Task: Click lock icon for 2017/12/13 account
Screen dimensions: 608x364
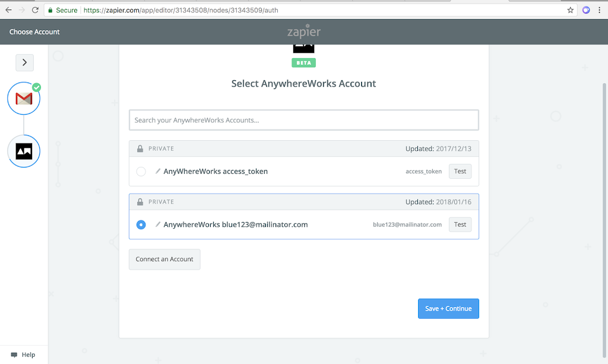Action: tap(140, 148)
